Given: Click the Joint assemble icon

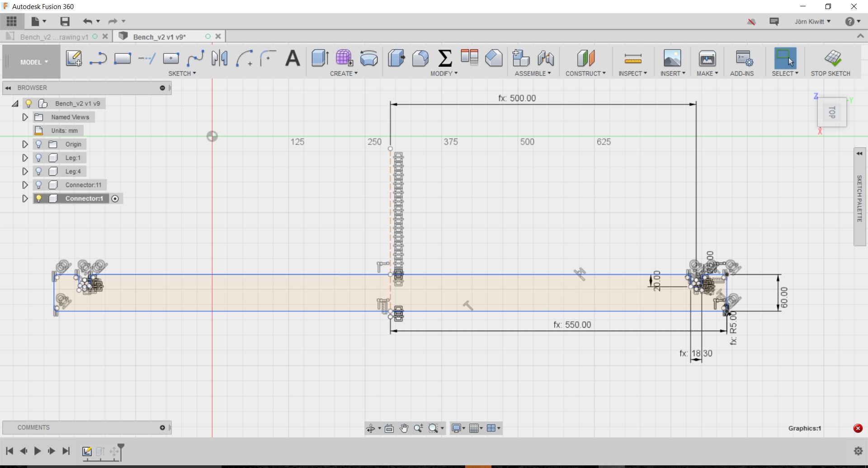Looking at the screenshot, I should [x=546, y=58].
